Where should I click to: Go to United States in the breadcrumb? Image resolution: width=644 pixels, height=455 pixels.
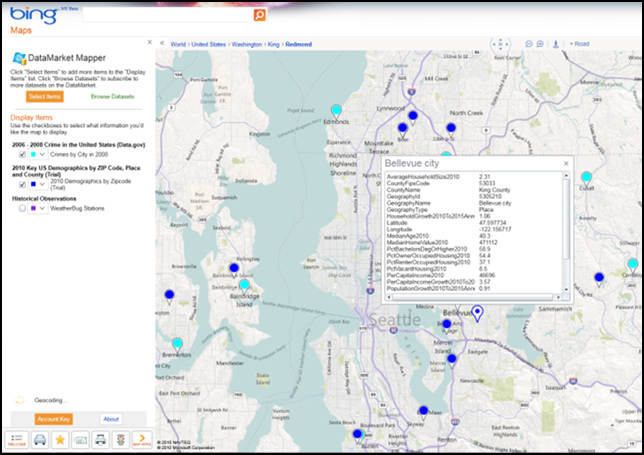pos(208,44)
